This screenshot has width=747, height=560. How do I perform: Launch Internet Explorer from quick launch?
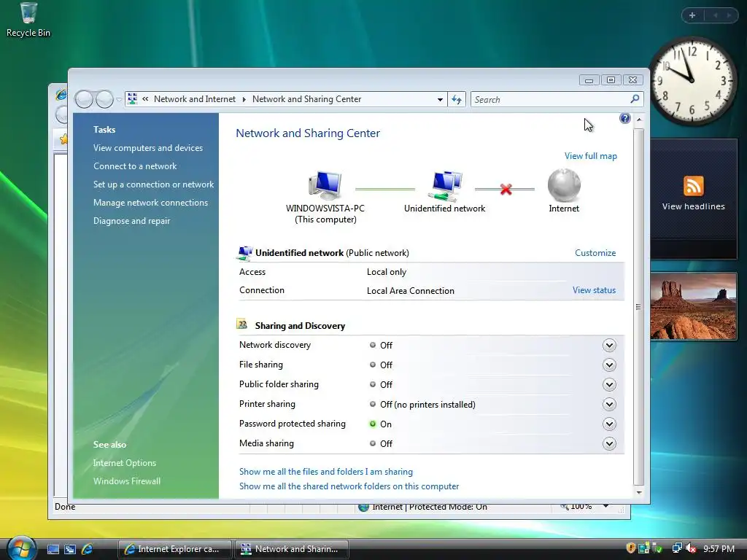(87, 549)
